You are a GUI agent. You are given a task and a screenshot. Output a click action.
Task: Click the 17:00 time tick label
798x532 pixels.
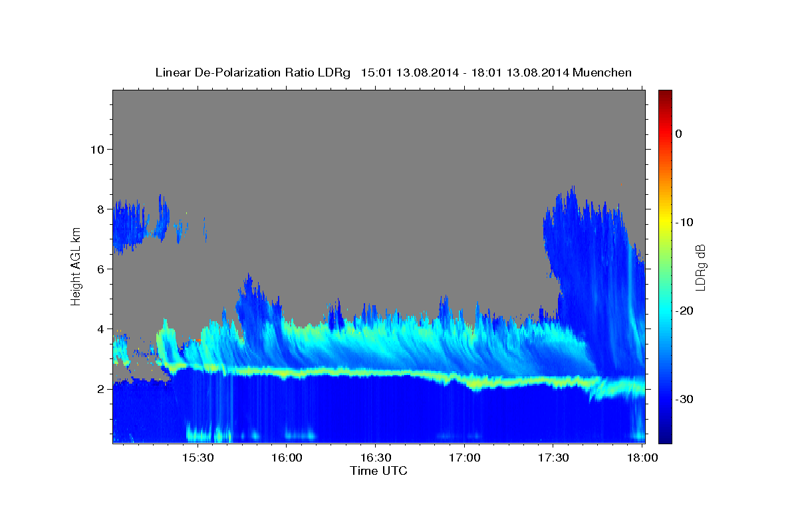pyautogui.click(x=464, y=458)
